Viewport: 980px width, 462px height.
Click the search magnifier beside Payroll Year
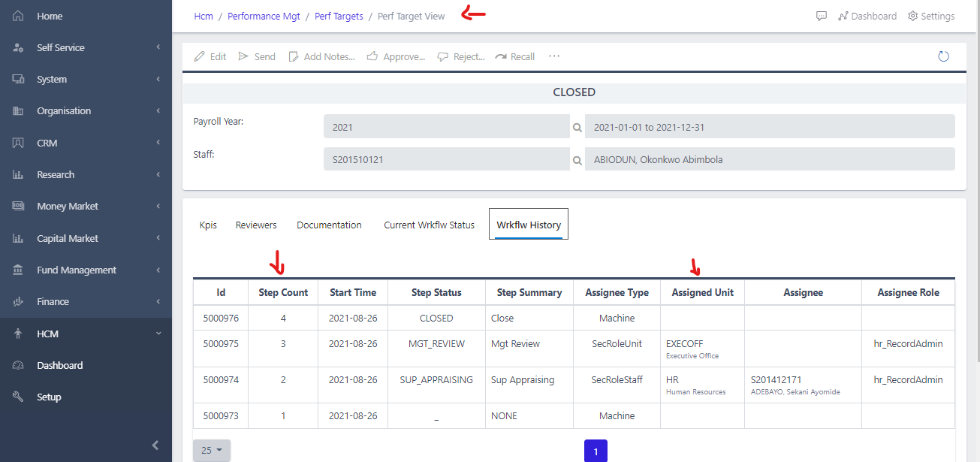[577, 126]
